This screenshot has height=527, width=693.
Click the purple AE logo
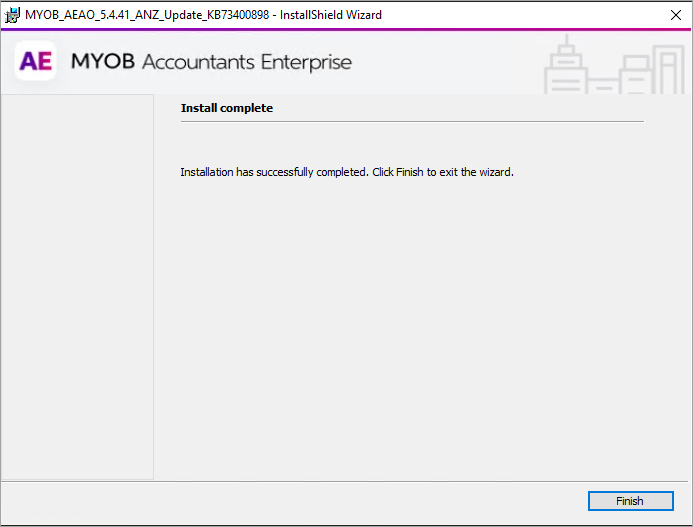tap(36, 62)
